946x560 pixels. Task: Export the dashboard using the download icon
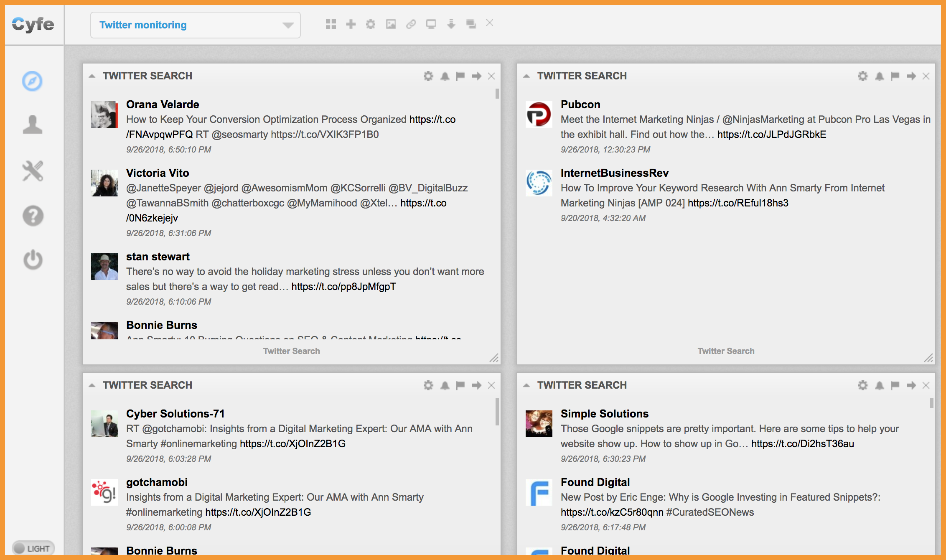click(x=451, y=24)
